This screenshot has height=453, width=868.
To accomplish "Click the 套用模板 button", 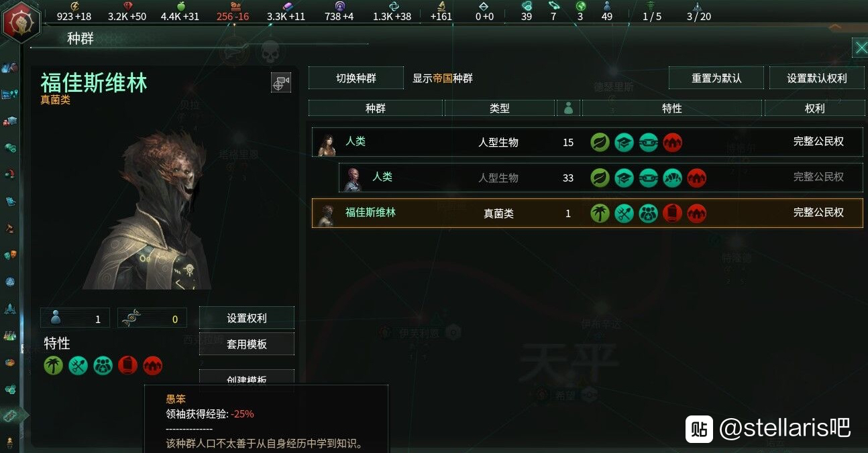I will 247,344.
